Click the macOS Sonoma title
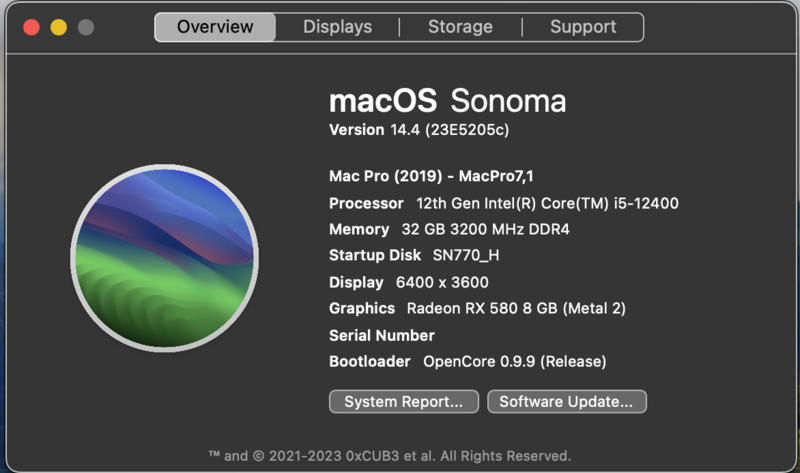This screenshot has width=800, height=473. click(447, 101)
